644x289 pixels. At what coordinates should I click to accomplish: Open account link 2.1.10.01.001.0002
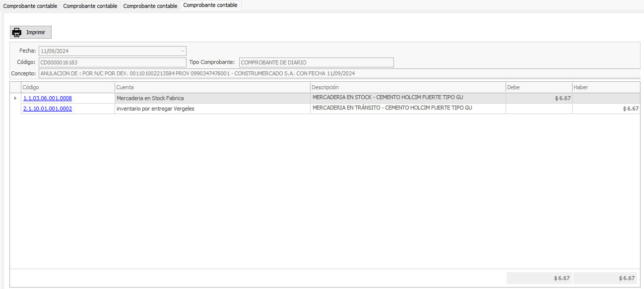click(x=48, y=109)
